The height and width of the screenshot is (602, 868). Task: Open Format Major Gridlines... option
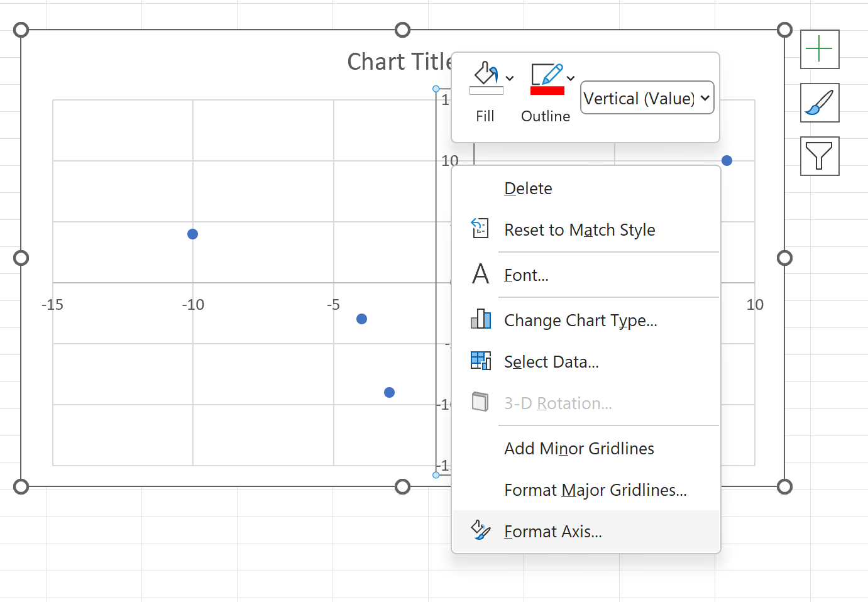[x=595, y=490]
